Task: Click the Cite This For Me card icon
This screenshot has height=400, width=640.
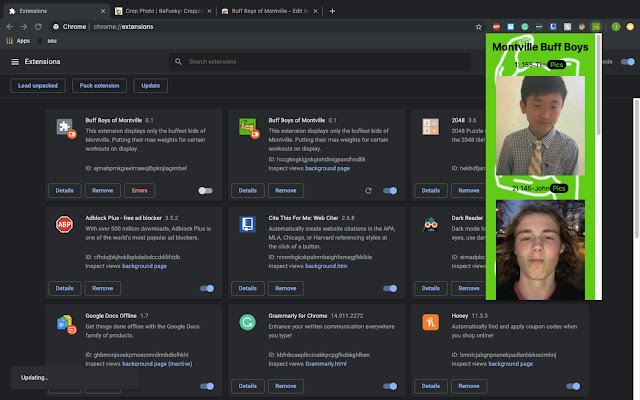Action: [247, 224]
